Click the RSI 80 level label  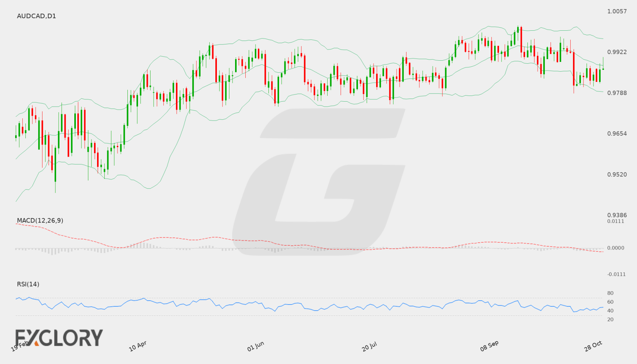(610, 293)
